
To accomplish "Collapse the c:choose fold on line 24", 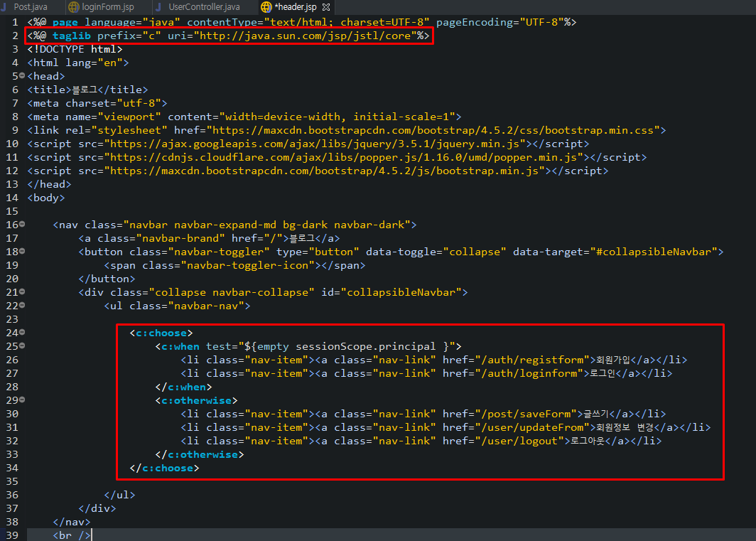I will [x=22, y=333].
